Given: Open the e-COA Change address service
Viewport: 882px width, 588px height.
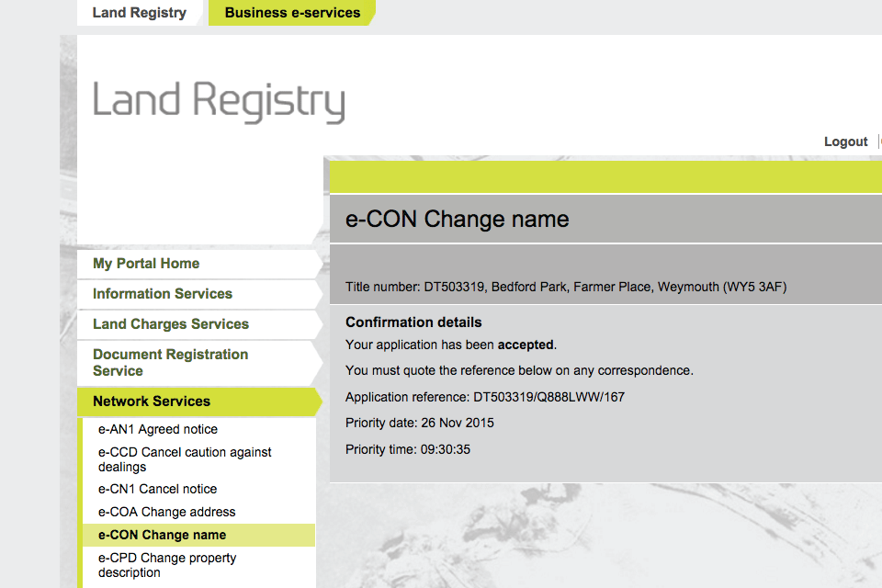Looking at the screenshot, I should [x=167, y=512].
